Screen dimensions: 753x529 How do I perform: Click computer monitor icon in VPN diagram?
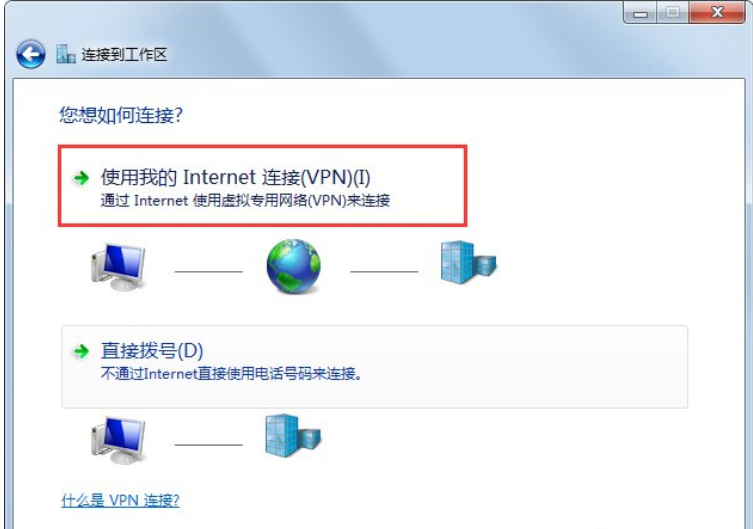pyautogui.click(x=118, y=267)
